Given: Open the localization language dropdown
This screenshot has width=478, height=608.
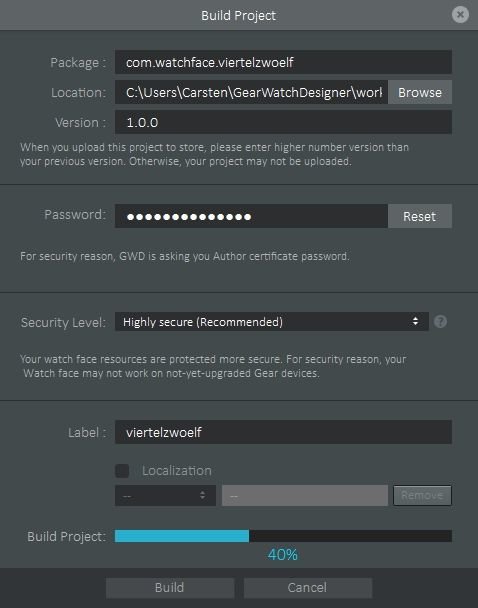Looking at the screenshot, I should (x=165, y=495).
